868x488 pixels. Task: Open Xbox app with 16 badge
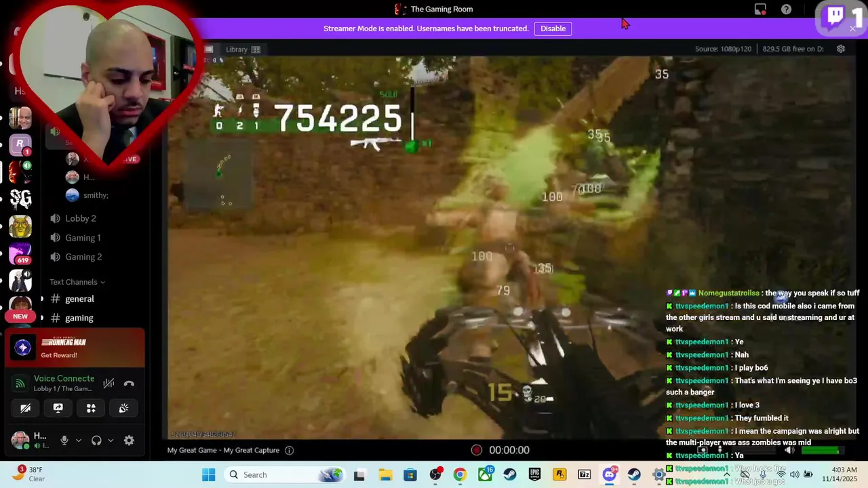[486, 474]
